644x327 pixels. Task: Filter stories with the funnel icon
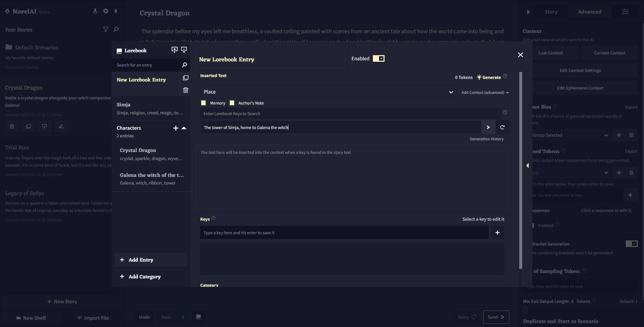point(106,29)
